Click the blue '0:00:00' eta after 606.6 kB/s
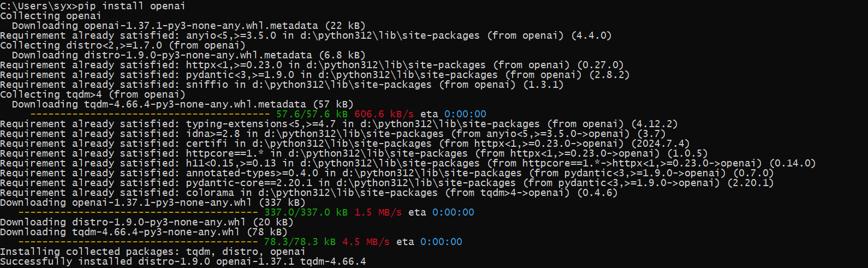The height and width of the screenshot is (268, 868). pos(465,114)
